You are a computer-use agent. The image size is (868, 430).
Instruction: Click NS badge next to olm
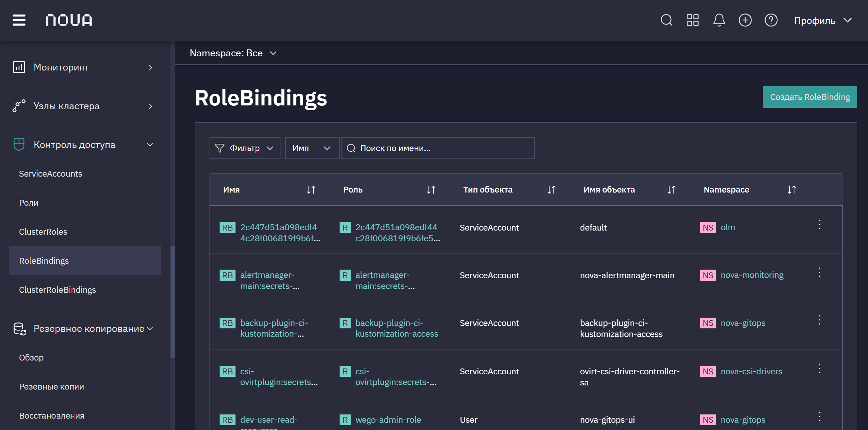708,227
